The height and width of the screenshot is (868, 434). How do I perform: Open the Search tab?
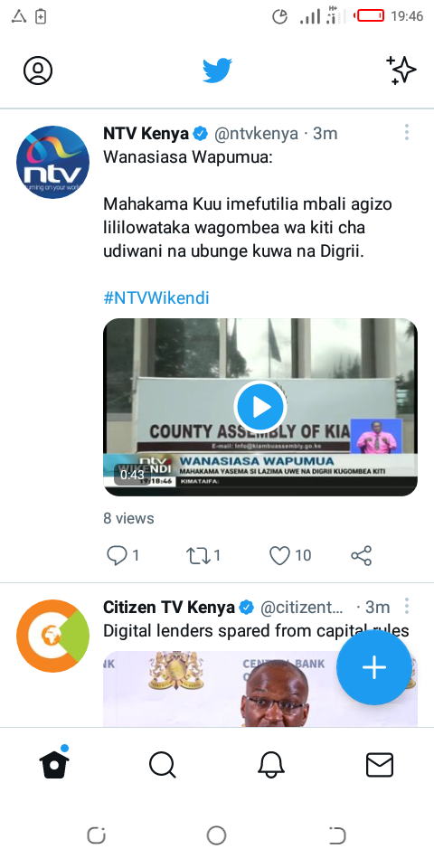(162, 766)
